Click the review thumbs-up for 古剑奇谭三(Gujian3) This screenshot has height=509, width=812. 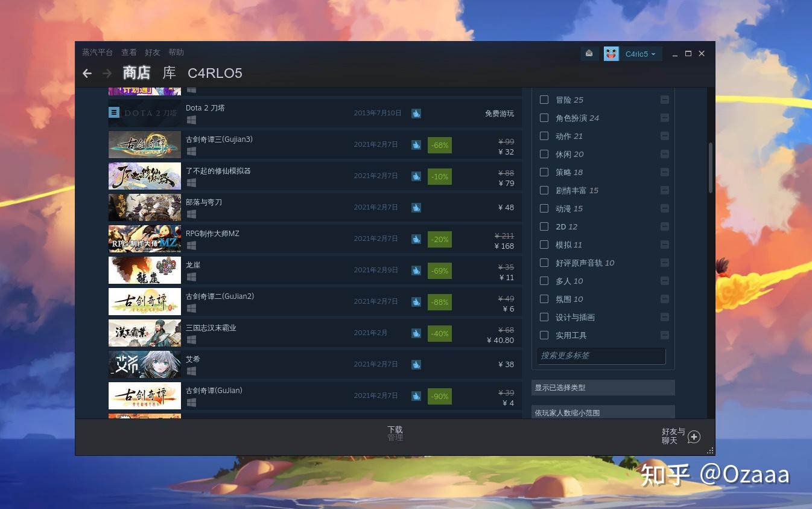[x=416, y=145]
